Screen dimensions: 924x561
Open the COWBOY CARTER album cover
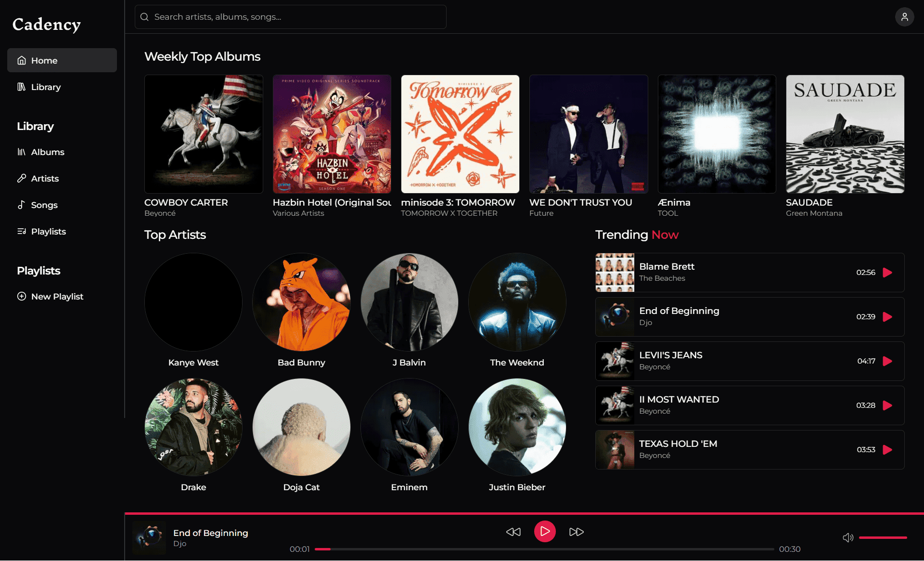(x=204, y=134)
